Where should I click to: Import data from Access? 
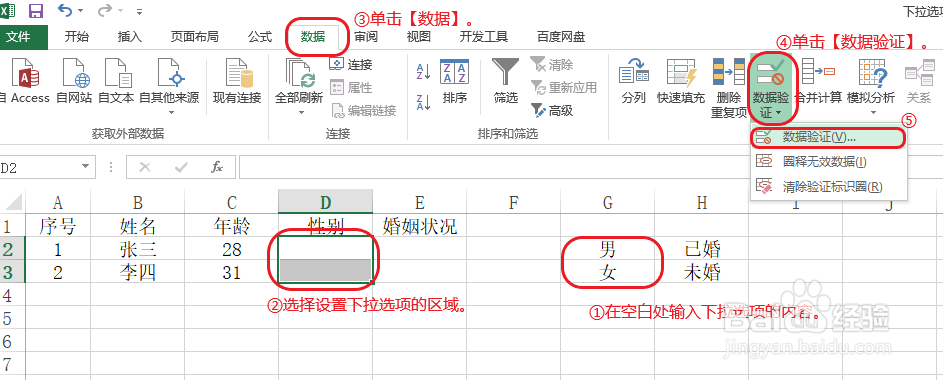coord(25,81)
